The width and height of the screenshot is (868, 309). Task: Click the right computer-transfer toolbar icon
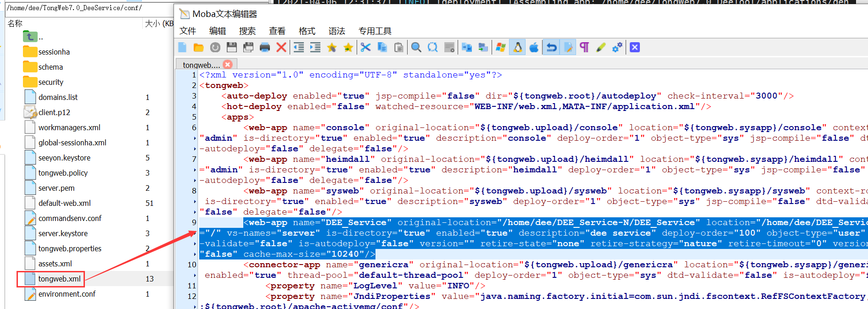[483, 48]
